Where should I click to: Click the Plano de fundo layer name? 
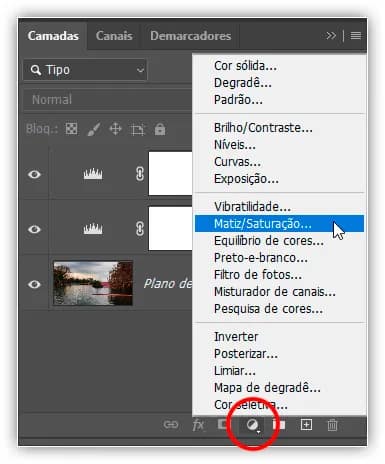(x=168, y=284)
